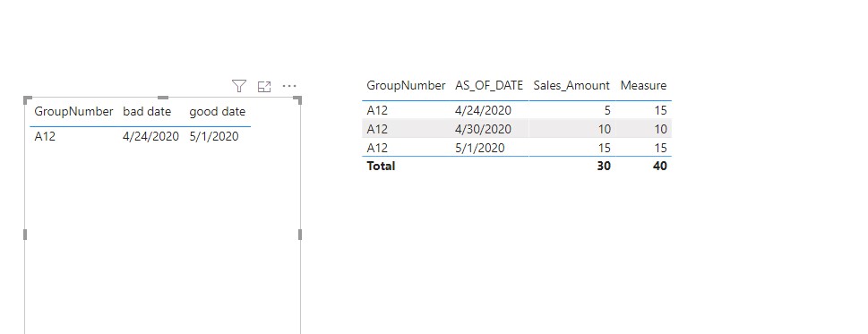Select the 4/24/2020 bad date cell
Image resolution: width=868 pixels, height=334 pixels.
point(151,136)
